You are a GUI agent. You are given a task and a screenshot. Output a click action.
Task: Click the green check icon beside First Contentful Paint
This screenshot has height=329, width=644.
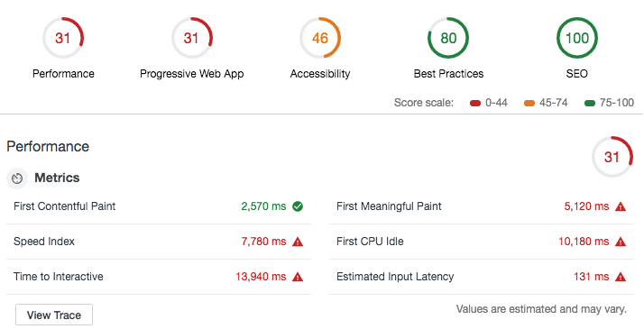click(x=298, y=206)
